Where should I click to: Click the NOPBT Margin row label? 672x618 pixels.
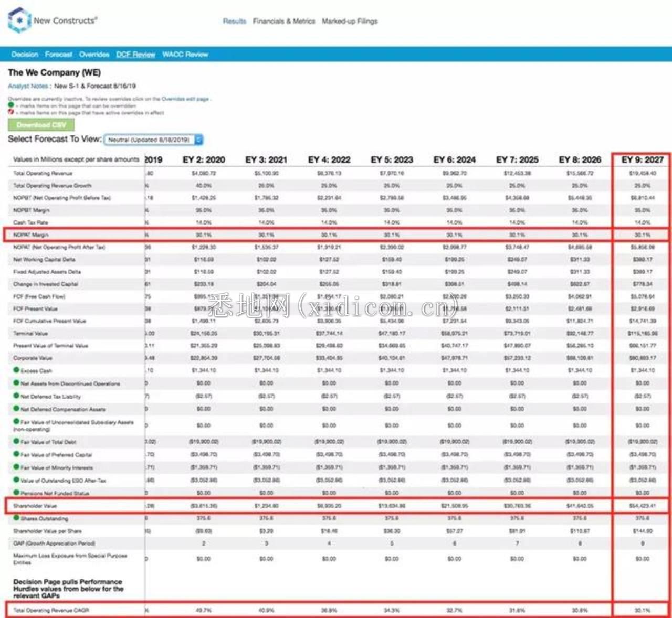[31, 210]
